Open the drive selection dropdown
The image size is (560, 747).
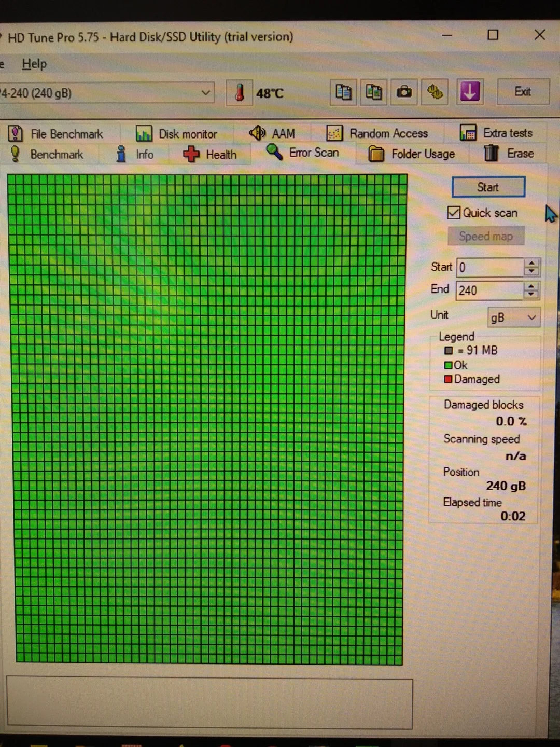pos(206,93)
